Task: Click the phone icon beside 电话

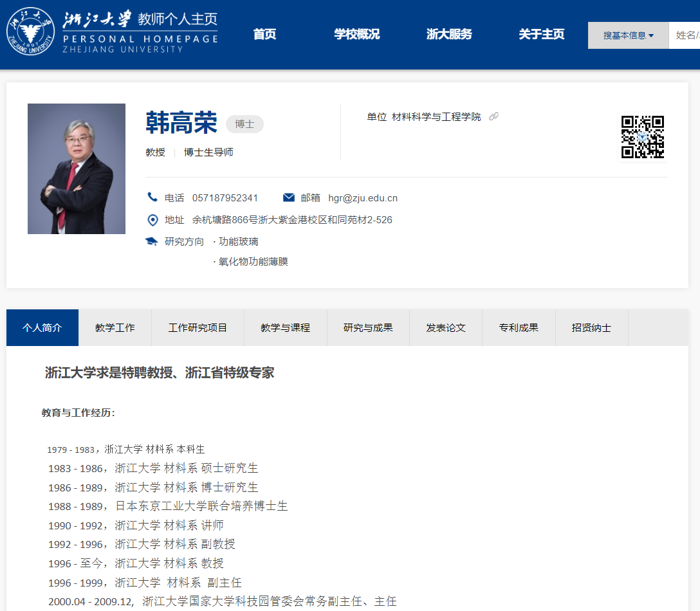Action: coord(152,197)
